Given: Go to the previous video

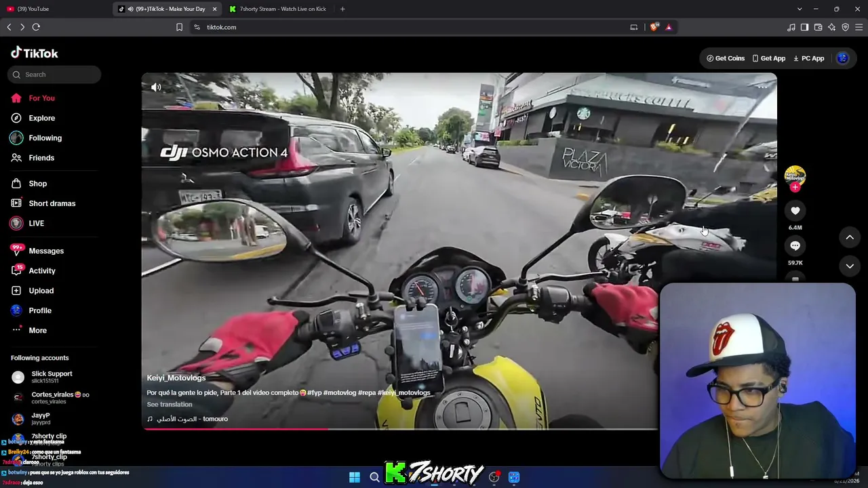Looking at the screenshot, I should click(x=850, y=237).
